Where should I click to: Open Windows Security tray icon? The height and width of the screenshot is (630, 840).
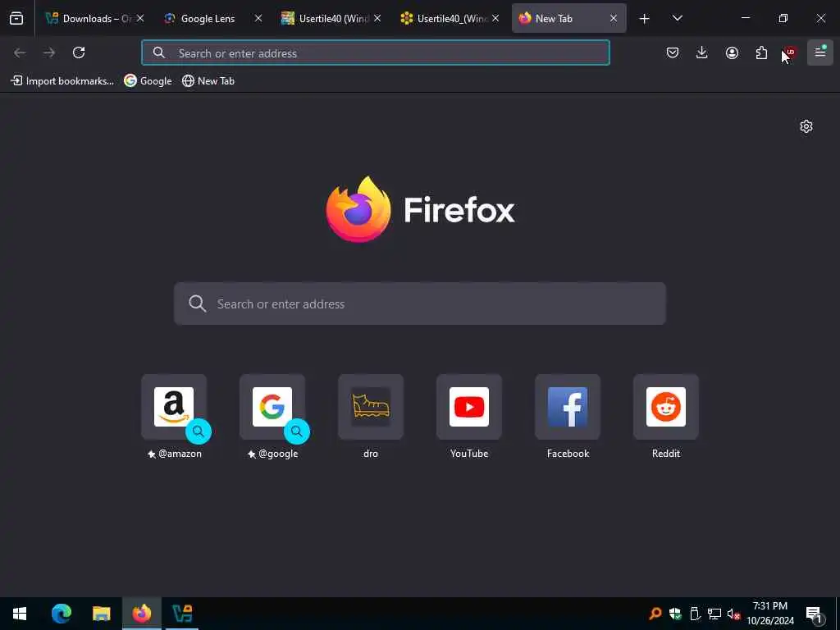click(675, 614)
